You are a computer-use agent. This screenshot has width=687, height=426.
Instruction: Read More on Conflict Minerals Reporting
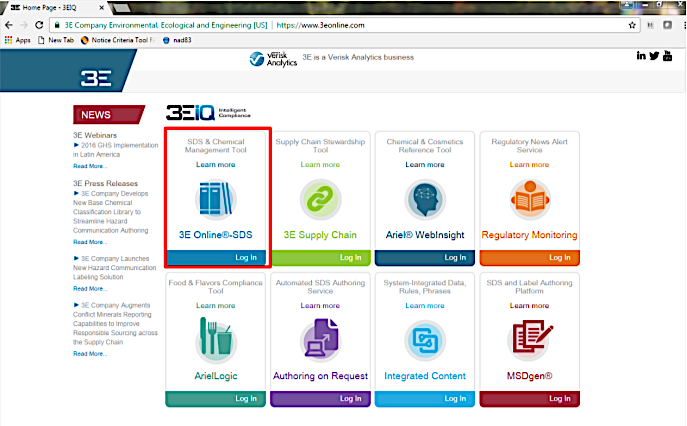click(x=90, y=353)
